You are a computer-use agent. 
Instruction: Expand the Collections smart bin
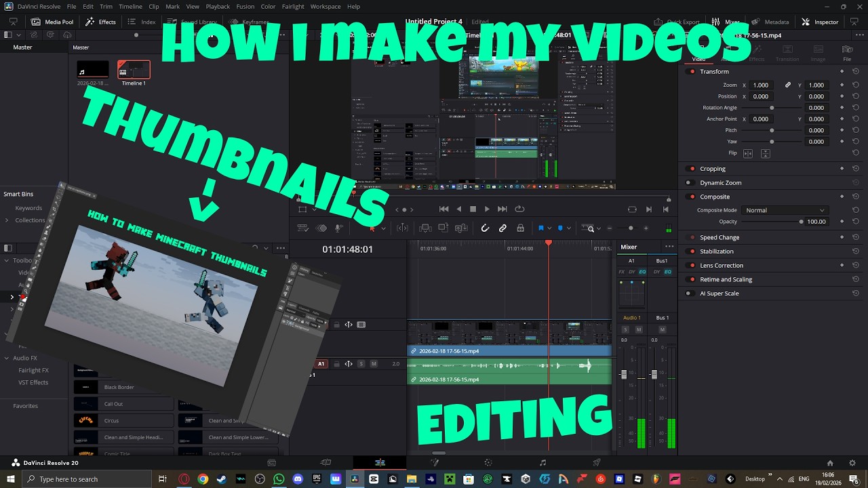[7, 220]
